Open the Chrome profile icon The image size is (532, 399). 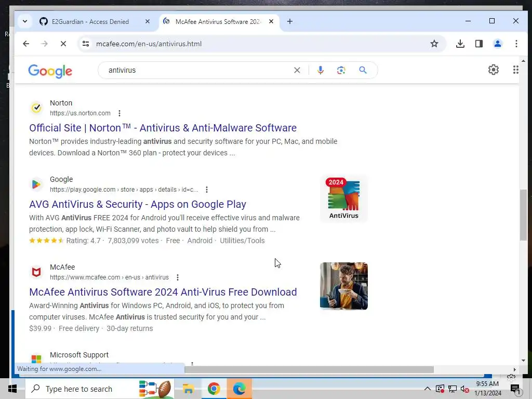[x=497, y=44]
